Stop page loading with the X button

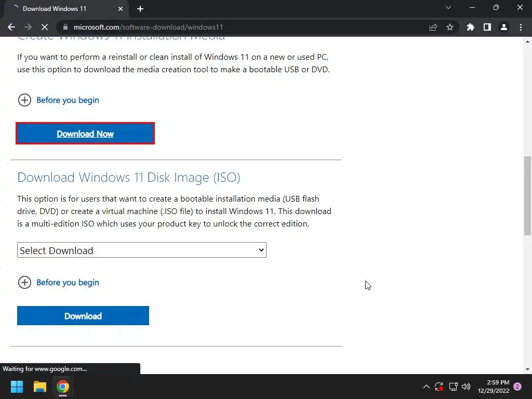click(x=45, y=27)
